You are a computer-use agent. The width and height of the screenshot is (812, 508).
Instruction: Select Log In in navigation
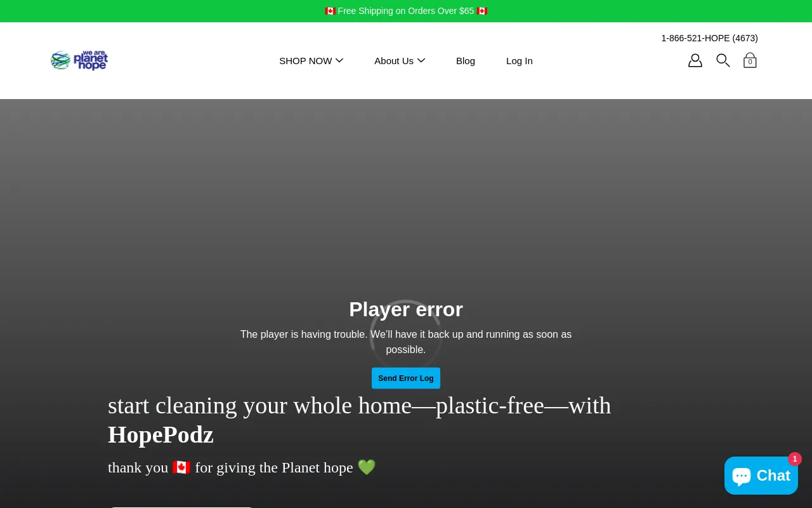520,61
